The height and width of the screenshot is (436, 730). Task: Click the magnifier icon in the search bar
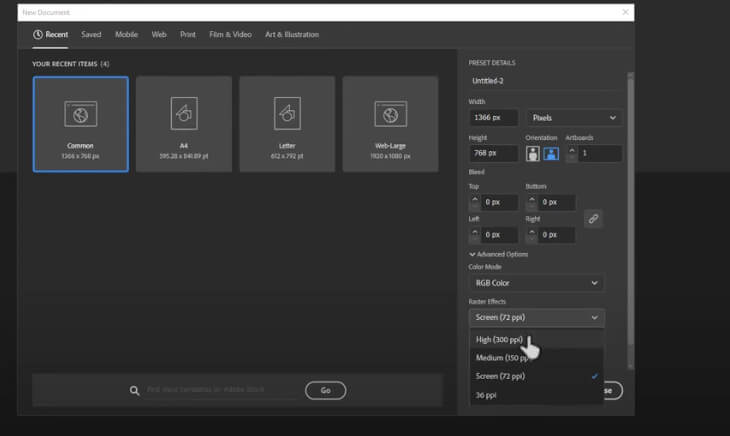[x=135, y=391]
